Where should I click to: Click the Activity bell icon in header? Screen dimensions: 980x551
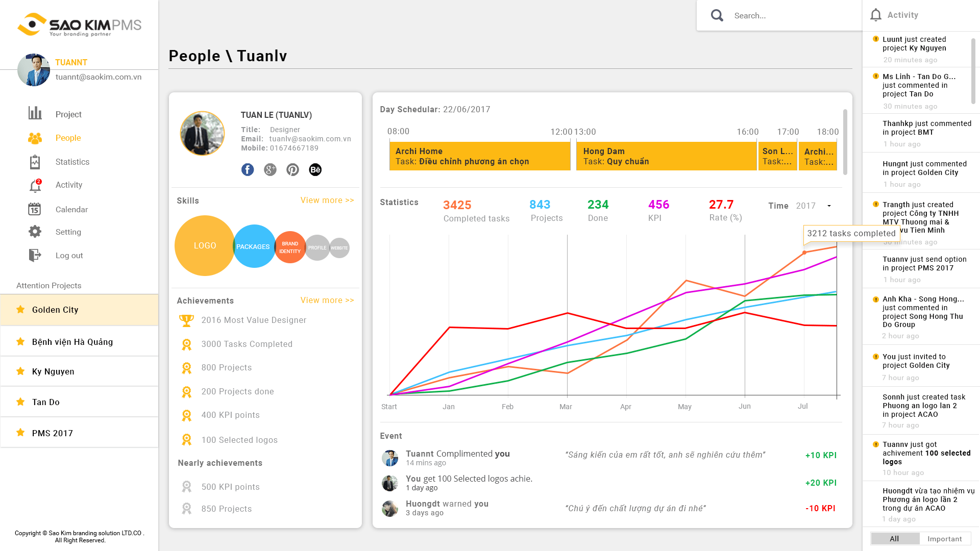coord(876,15)
